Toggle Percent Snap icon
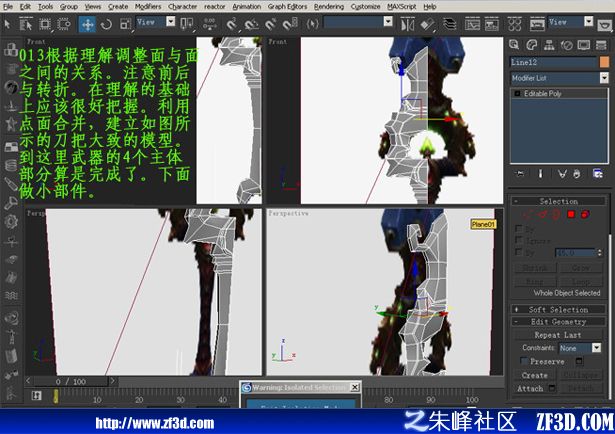The width and height of the screenshot is (615, 434). [271, 24]
